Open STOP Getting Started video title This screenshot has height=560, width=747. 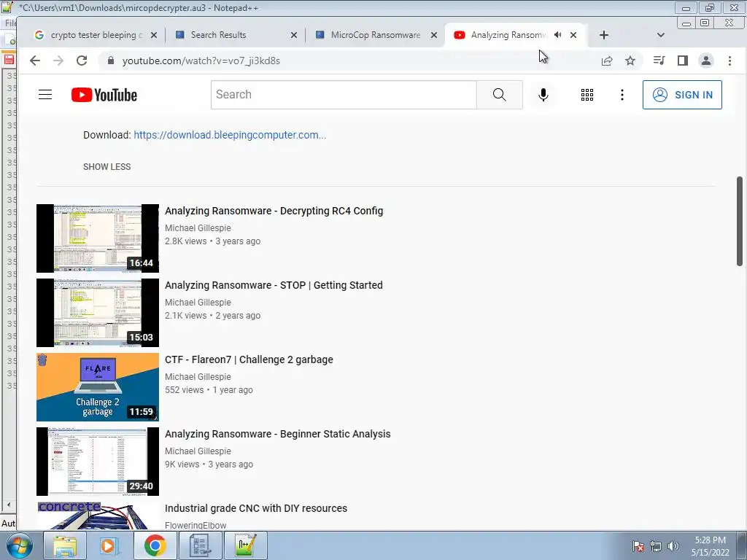[274, 285]
